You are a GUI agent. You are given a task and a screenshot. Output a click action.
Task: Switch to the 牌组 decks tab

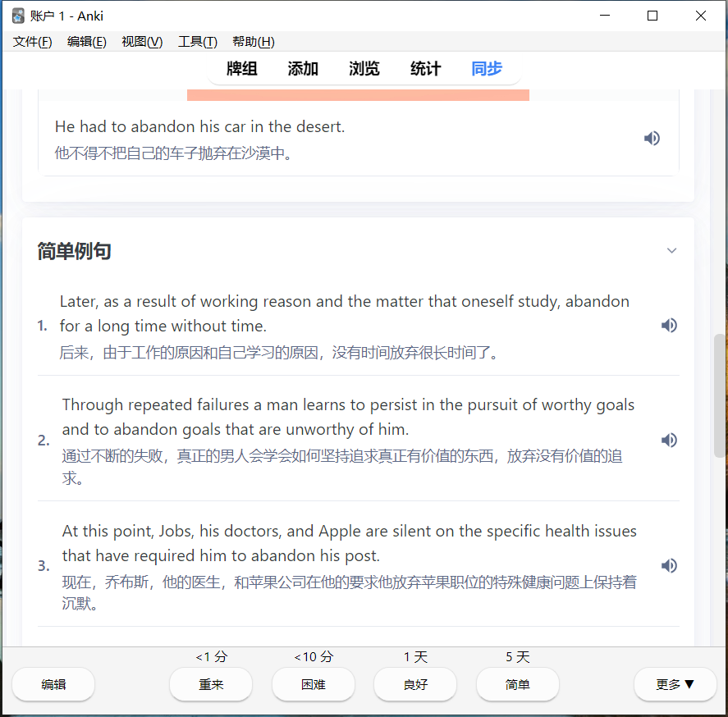tap(242, 69)
